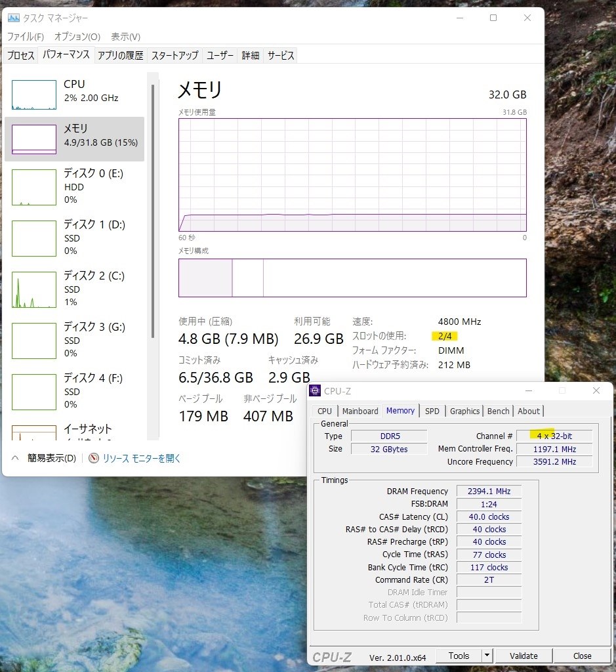Screen dimensions: 616x672
Task: Click the 4 x 32-bit Channel field
Action: click(554, 436)
